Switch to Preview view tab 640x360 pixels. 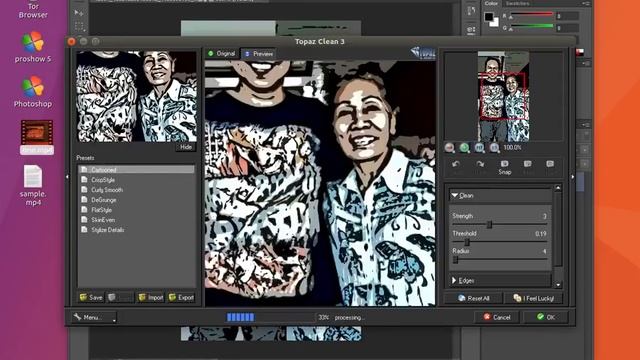point(258,53)
